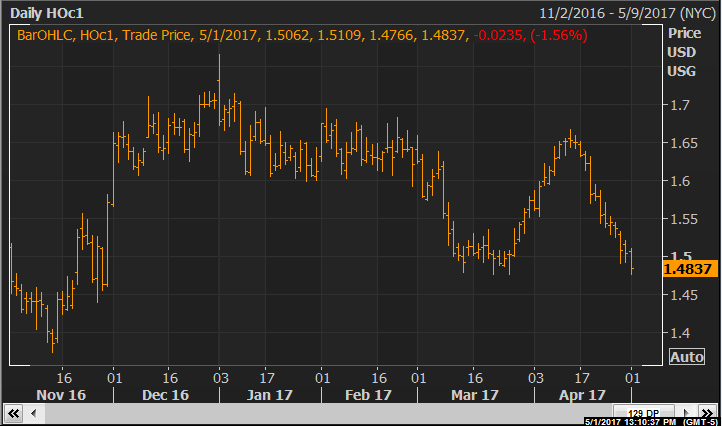Screen dimensions: 722x426
Task: Click the 1.55 price axis value
Action: point(684,219)
